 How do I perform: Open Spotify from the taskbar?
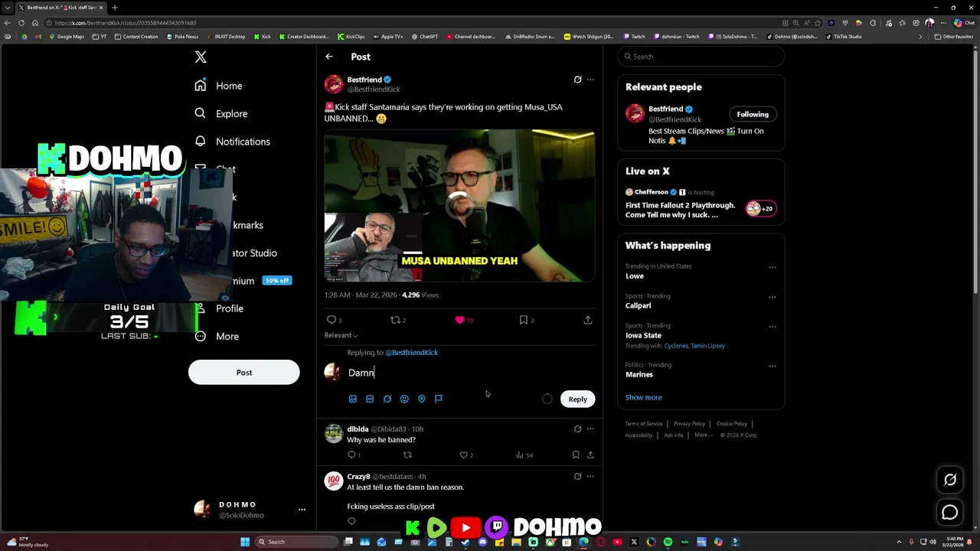point(668,542)
